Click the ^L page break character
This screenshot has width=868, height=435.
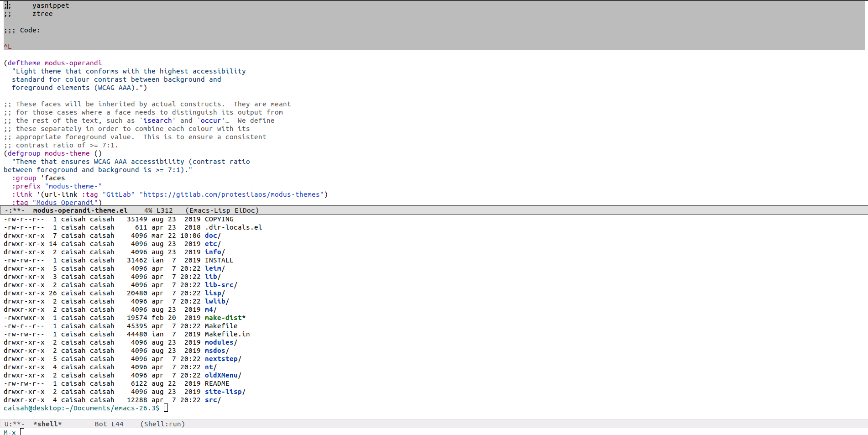(x=8, y=47)
